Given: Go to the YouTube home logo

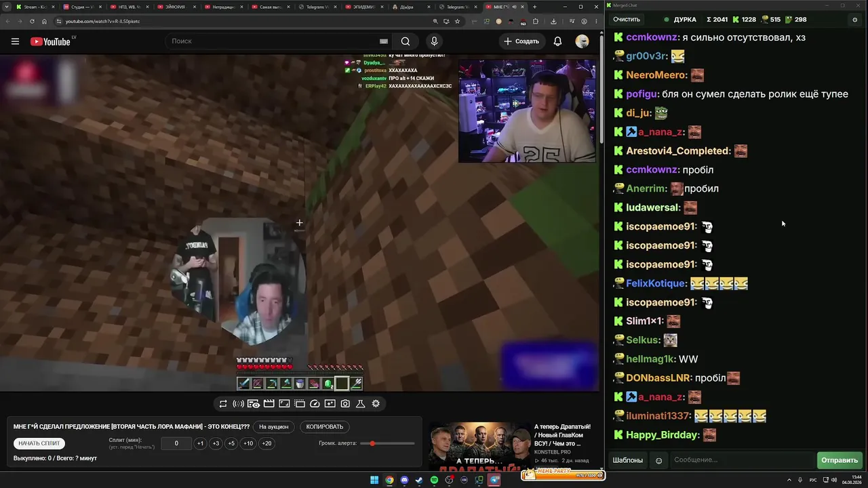Looking at the screenshot, I should click(50, 41).
